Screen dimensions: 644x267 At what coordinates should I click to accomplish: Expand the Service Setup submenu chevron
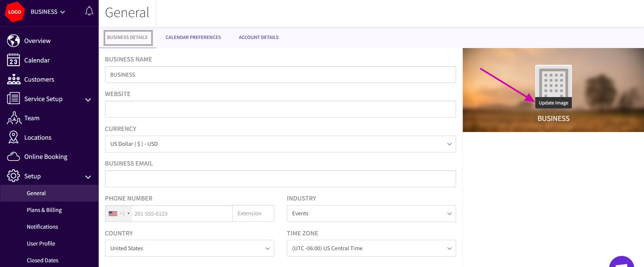pyautogui.click(x=88, y=99)
